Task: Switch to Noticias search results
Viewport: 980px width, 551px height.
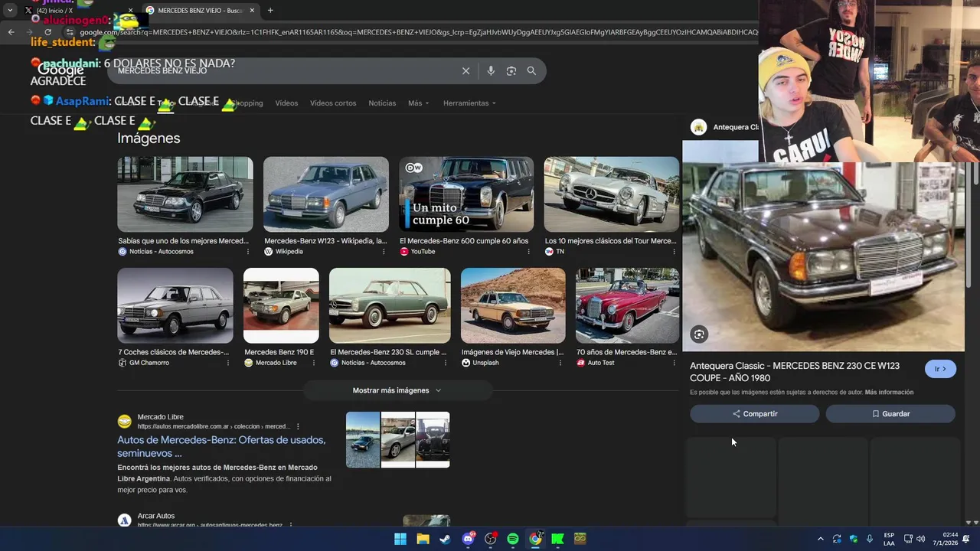Action: (x=382, y=103)
